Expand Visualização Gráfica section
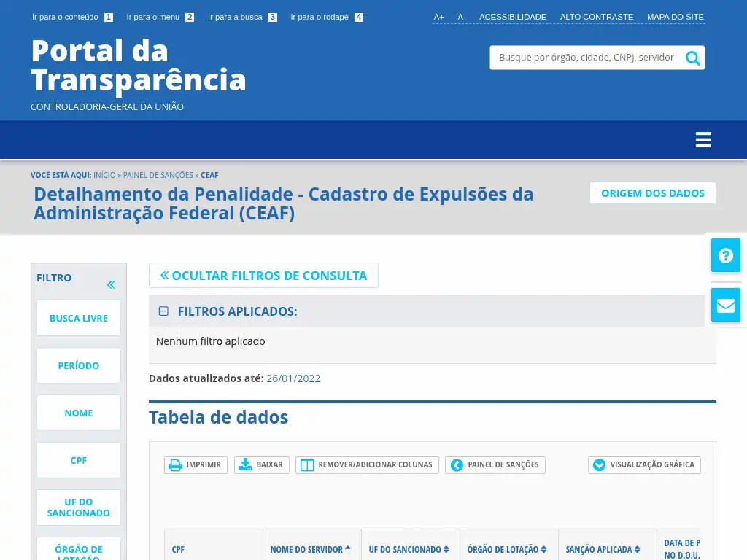The width and height of the screenshot is (747, 560). (x=644, y=465)
